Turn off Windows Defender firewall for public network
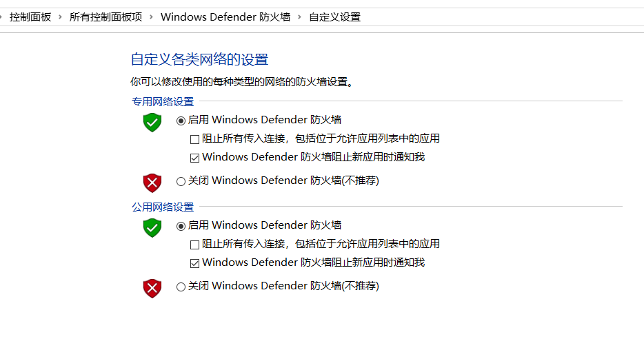The height and width of the screenshot is (361, 644). [181, 287]
